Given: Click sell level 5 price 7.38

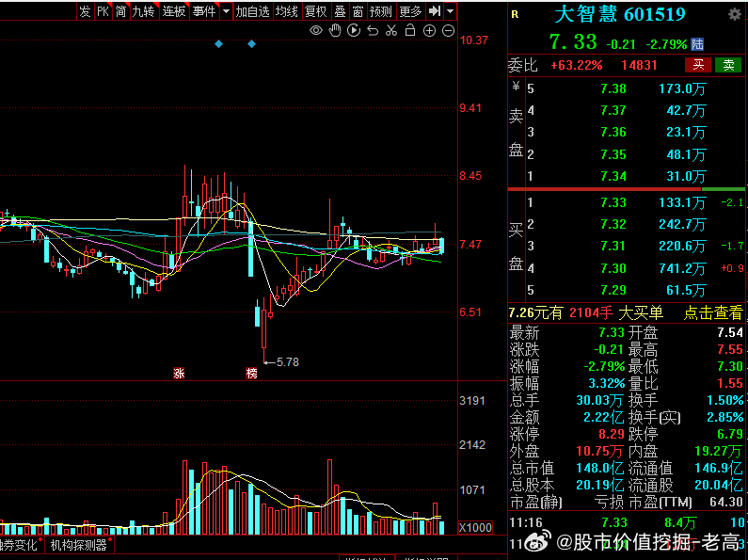Looking at the screenshot, I should [613, 88].
